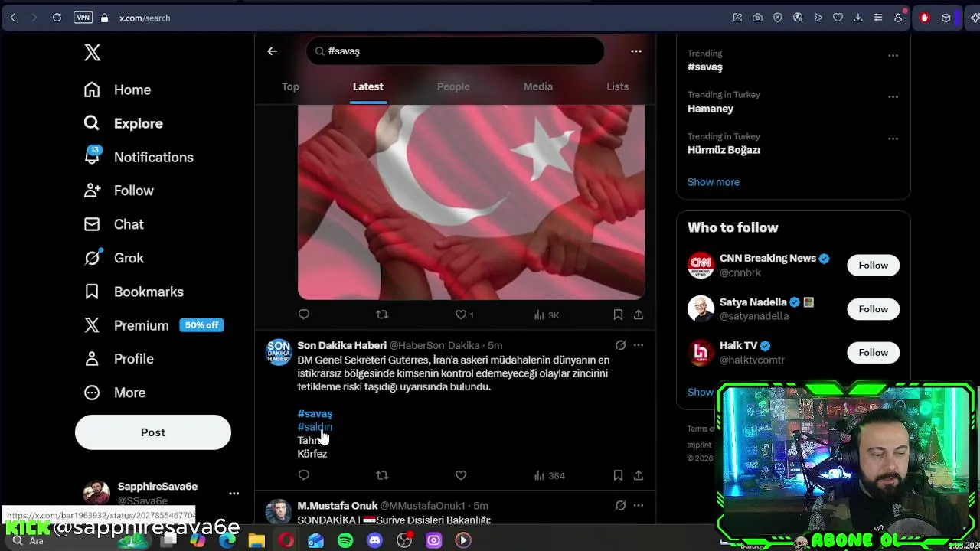980x551 pixels.
Task: Open Discord from the taskbar
Action: pyautogui.click(x=374, y=540)
